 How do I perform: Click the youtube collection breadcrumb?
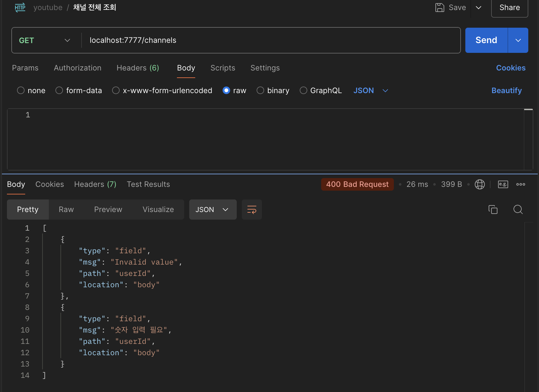(x=48, y=8)
